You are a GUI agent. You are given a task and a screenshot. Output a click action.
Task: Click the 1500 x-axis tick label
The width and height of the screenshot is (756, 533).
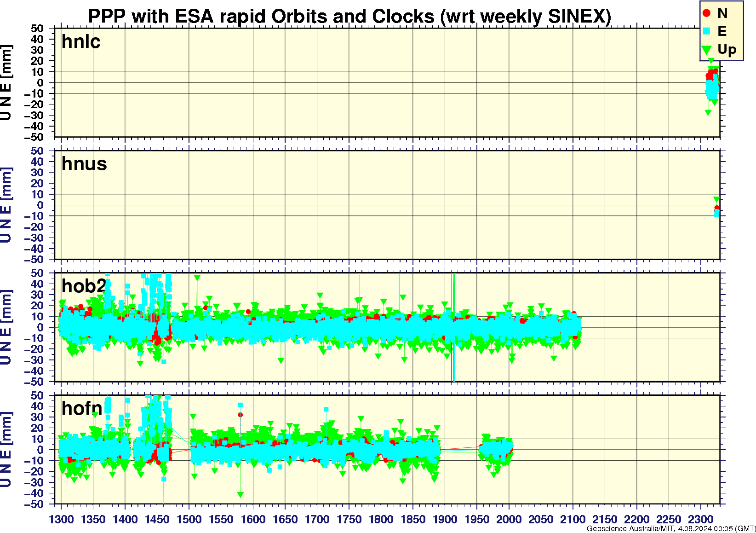coord(189,519)
